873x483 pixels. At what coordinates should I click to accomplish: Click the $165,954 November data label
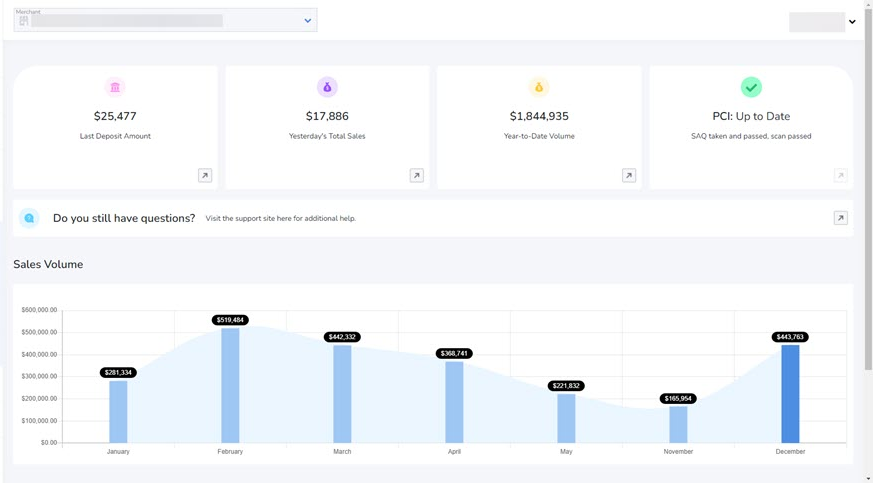click(678, 399)
